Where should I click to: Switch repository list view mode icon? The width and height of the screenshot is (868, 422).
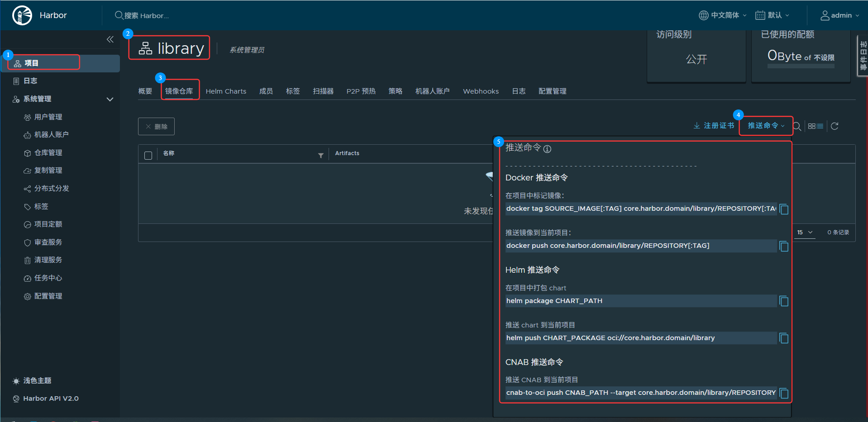point(816,126)
